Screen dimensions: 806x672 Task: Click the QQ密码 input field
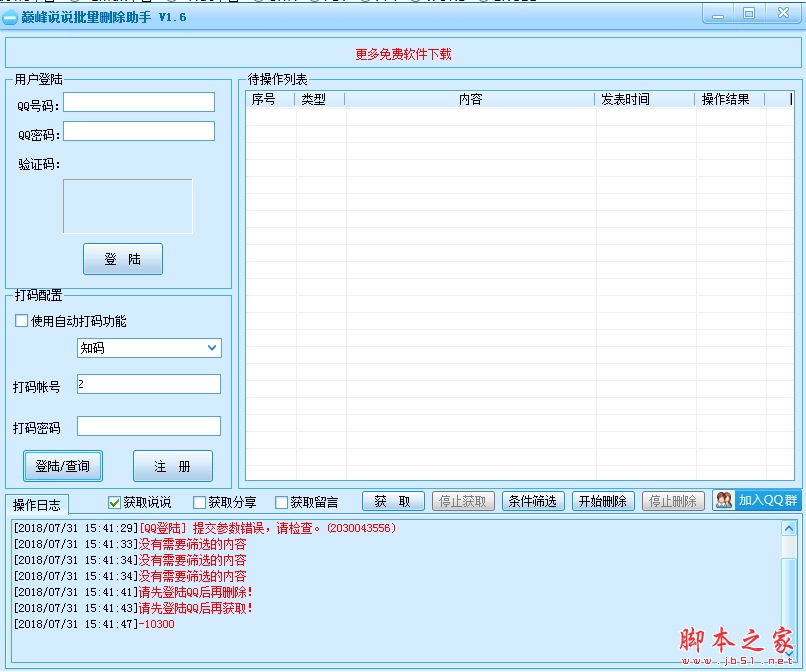pyautogui.click(x=139, y=131)
